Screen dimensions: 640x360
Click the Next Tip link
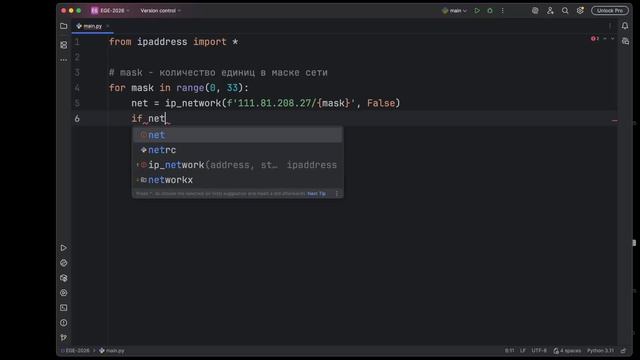pos(316,193)
